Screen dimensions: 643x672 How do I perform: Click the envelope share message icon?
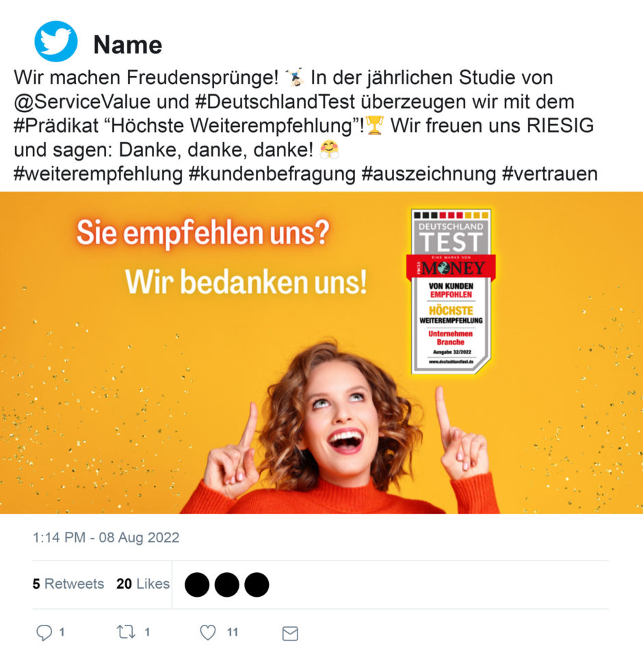click(x=290, y=634)
